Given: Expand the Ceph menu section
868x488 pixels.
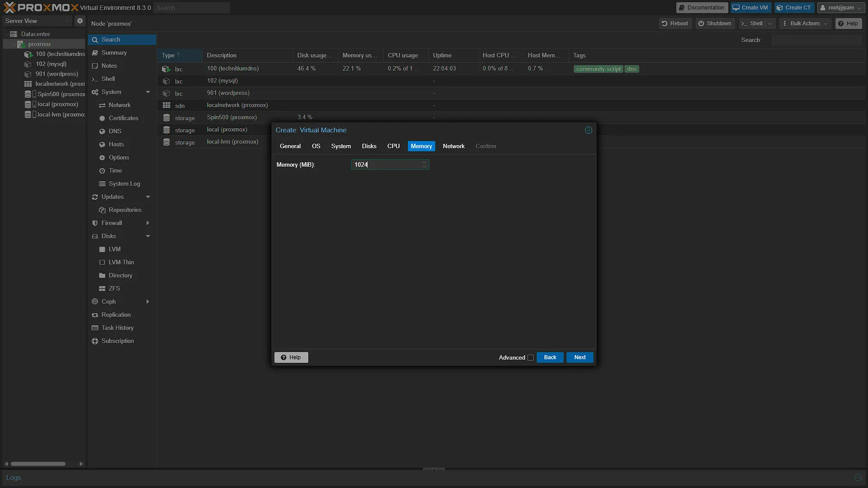Looking at the screenshot, I should [148, 302].
